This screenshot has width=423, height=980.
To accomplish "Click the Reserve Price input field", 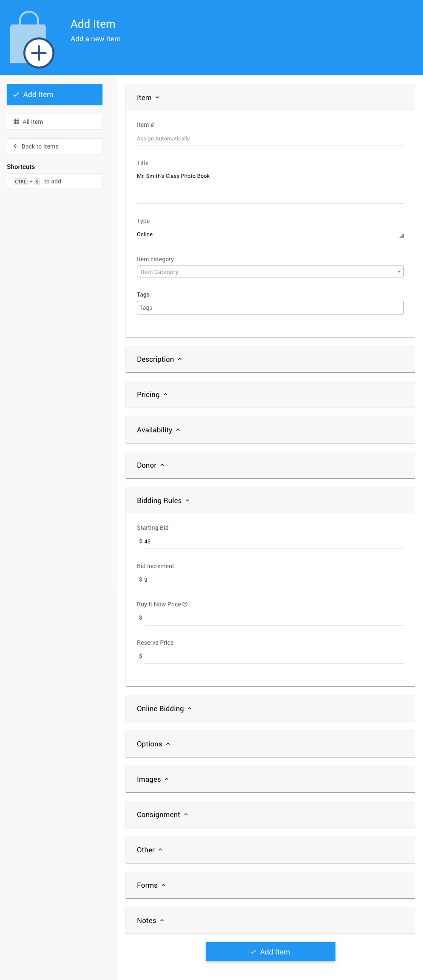I will [x=273, y=656].
